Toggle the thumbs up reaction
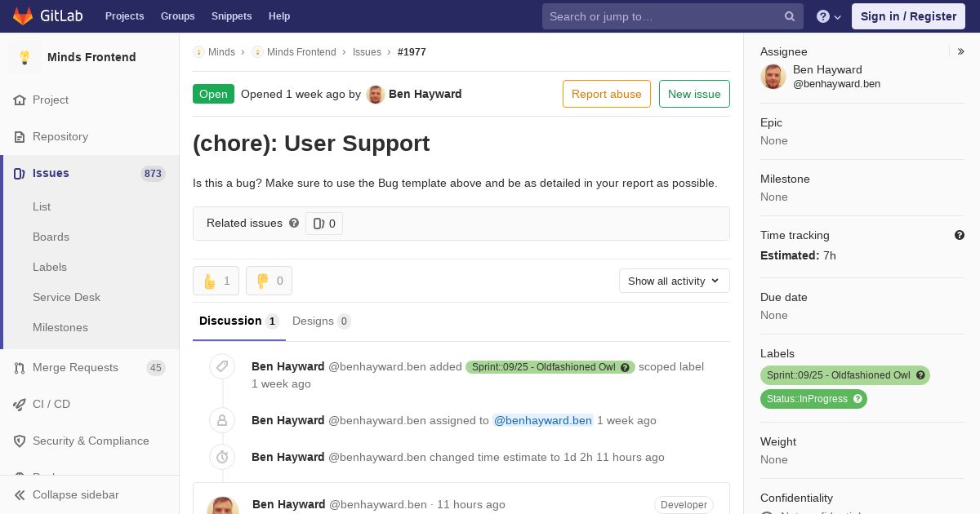 pos(216,281)
